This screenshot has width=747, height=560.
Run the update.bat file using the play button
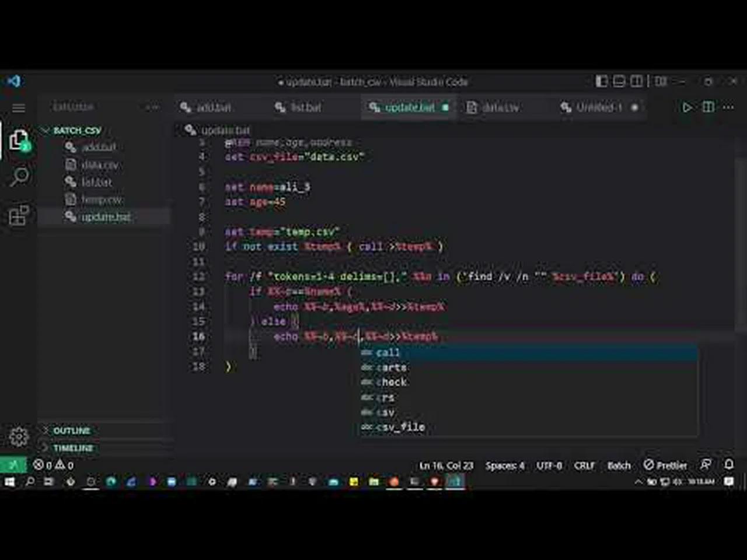coord(687,107)
